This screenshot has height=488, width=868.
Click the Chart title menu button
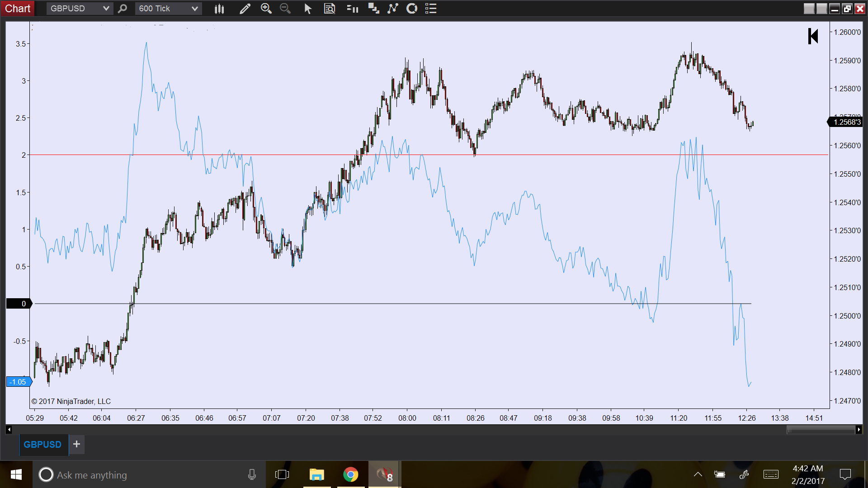click(18, 9)
